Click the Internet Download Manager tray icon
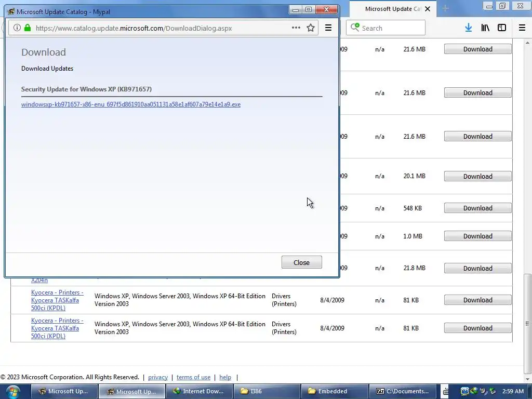Screen dimensions: 532x399 point(474,391)
